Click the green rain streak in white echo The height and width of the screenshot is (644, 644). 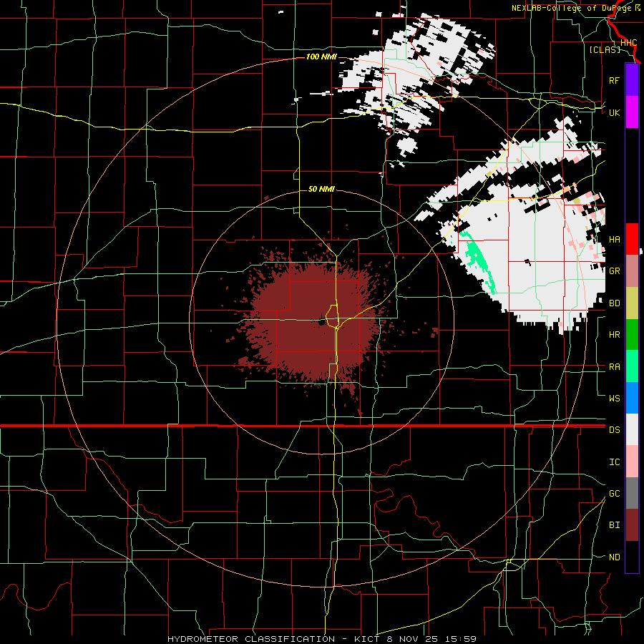point(479,260)
